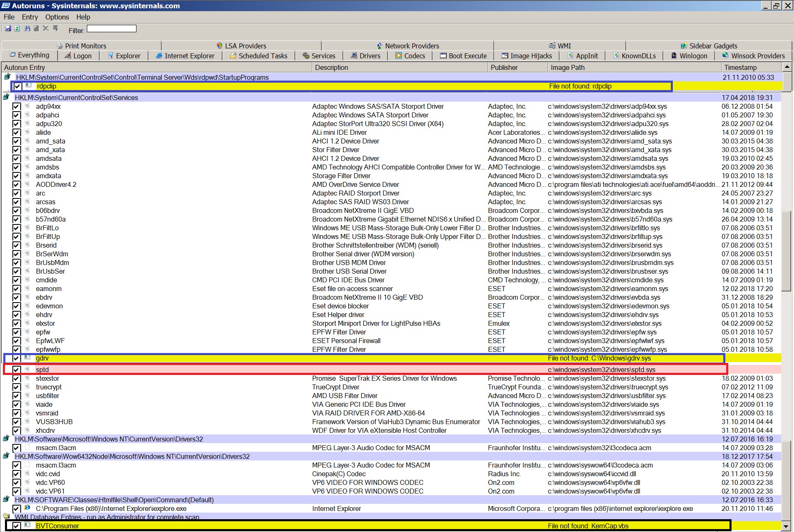Click the Properties page toolbar icon
Screen dimensions: 794x532
click(36, 29)
